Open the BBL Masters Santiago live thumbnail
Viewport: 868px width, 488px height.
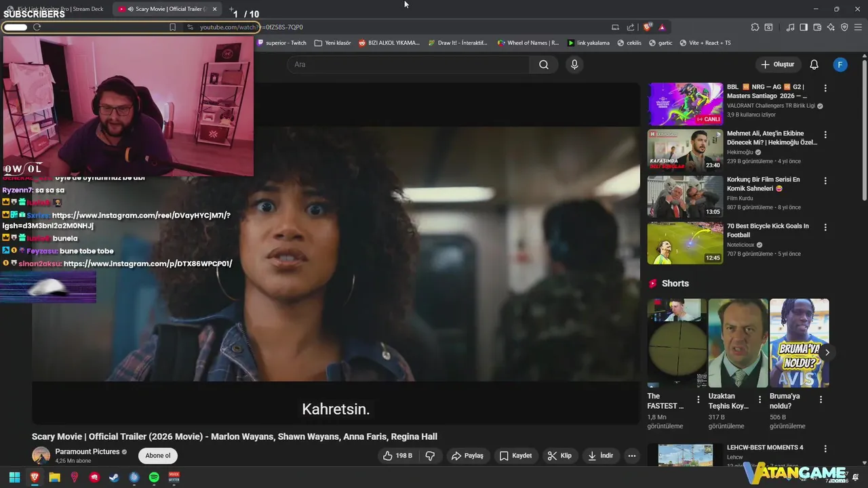coord(685,104)
